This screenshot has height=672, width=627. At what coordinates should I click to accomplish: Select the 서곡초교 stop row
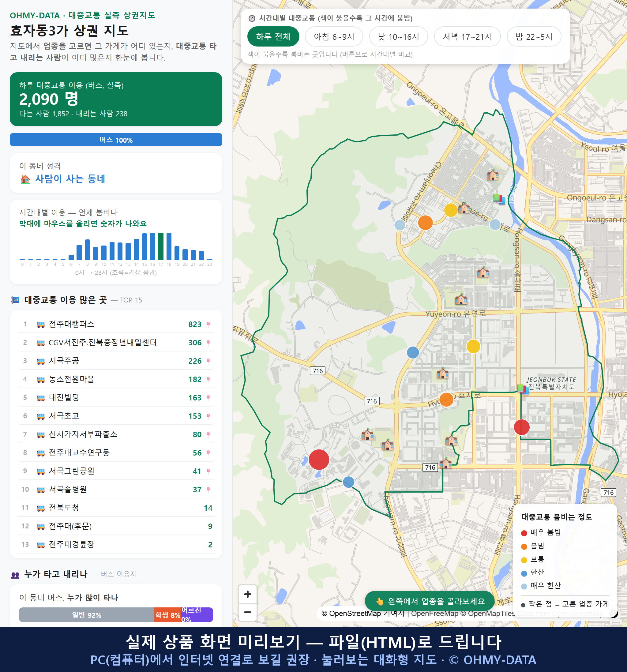(x=116, y=416)
